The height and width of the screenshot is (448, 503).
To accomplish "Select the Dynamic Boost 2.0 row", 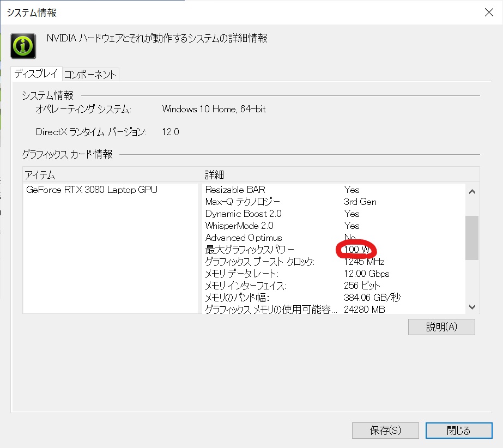I will [334, 214].
